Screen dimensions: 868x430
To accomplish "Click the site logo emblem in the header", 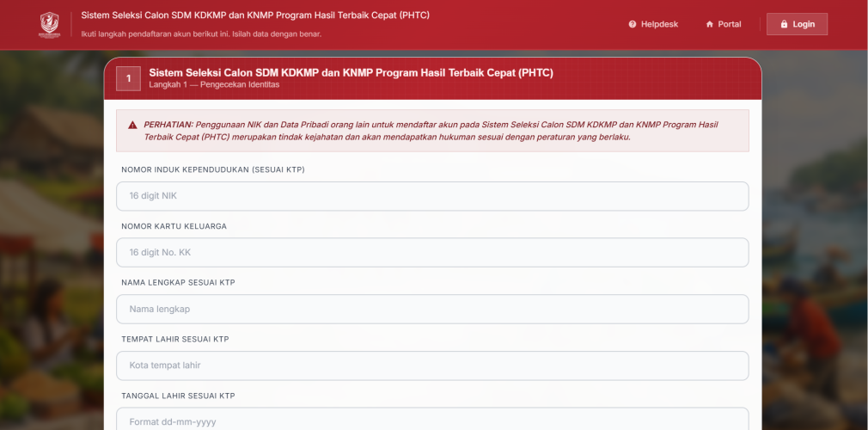I will tap(50, 24).
